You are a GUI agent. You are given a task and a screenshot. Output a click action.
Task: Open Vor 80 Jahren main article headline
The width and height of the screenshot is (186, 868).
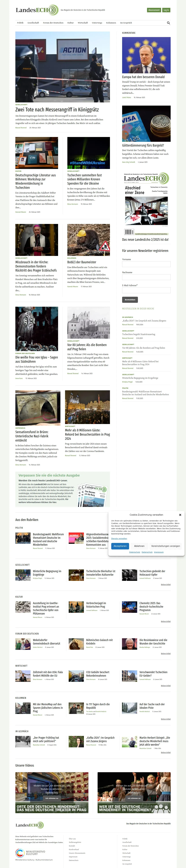coord(87,347)
